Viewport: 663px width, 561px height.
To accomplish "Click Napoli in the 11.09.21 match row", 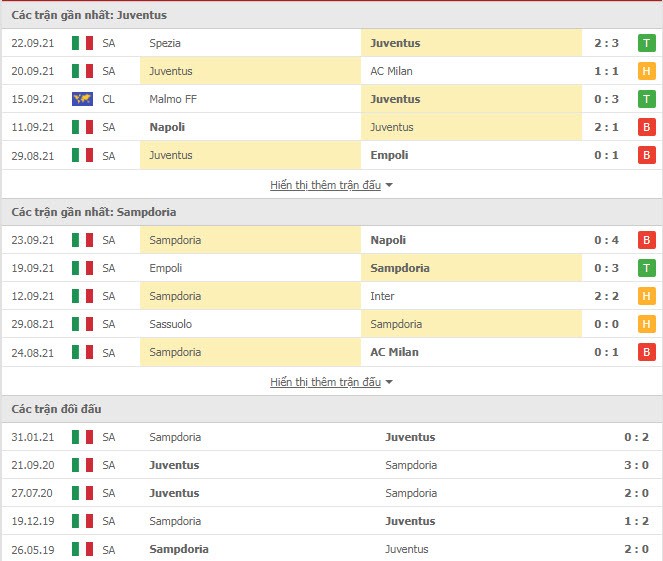I will click(x=167, y=127).
